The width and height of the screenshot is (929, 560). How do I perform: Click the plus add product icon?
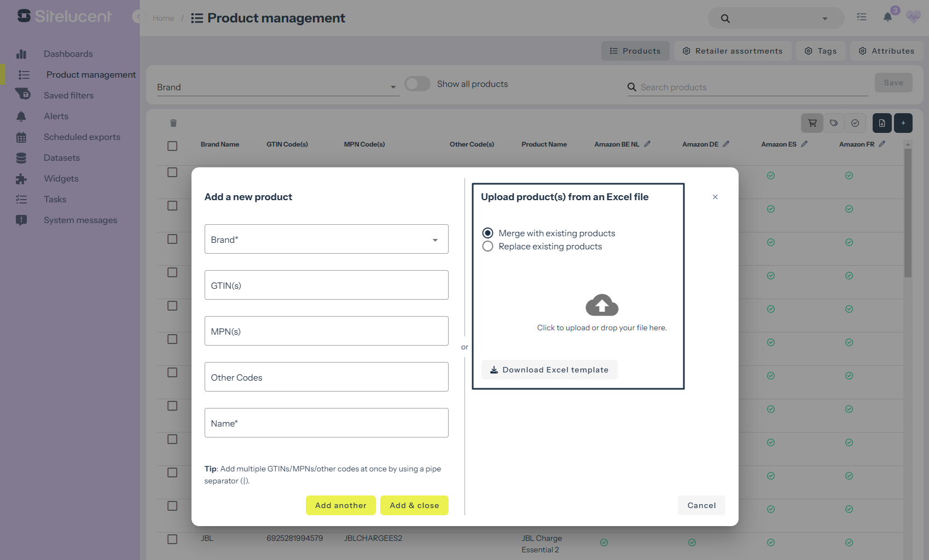(903, 123)
